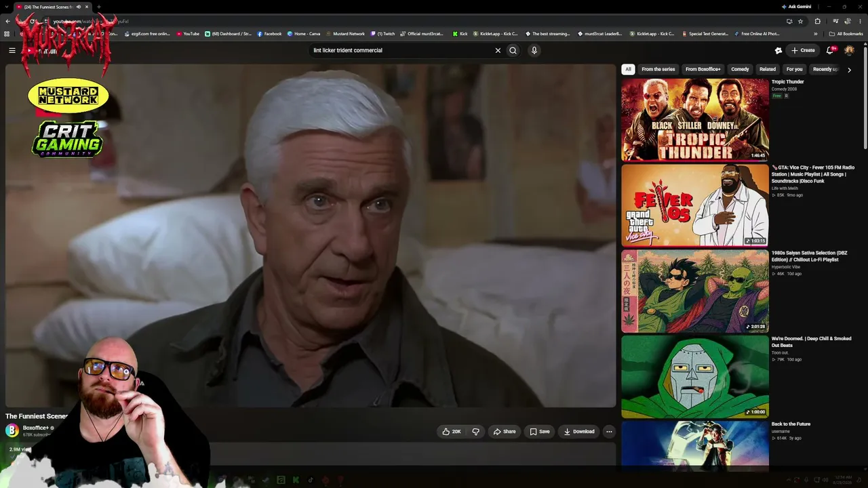Share this video
The image size is (868, 488).
pos(505,432)
